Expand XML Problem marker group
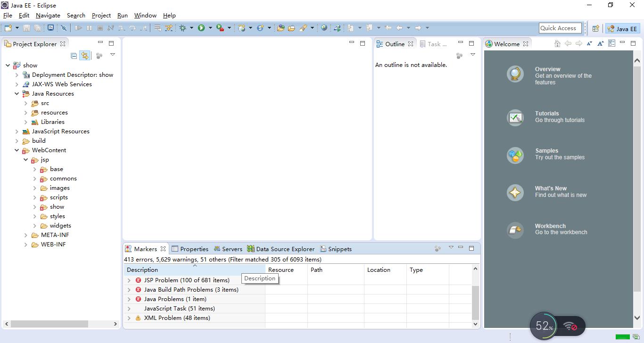Screen dimensions: 644x343 [129, 318]
